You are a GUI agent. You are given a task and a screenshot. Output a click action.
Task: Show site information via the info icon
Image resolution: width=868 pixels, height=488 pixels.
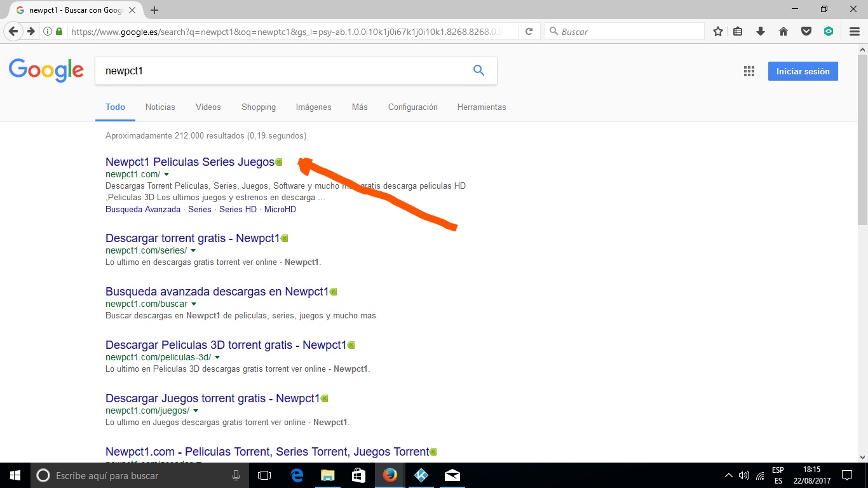coord(48,31)
